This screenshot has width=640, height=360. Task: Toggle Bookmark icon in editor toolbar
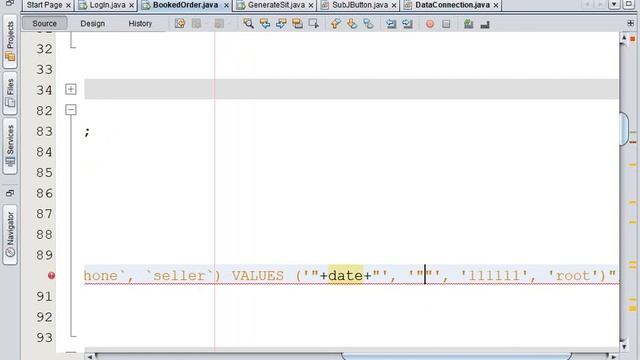pyautogui.click(x=368, y=24)
